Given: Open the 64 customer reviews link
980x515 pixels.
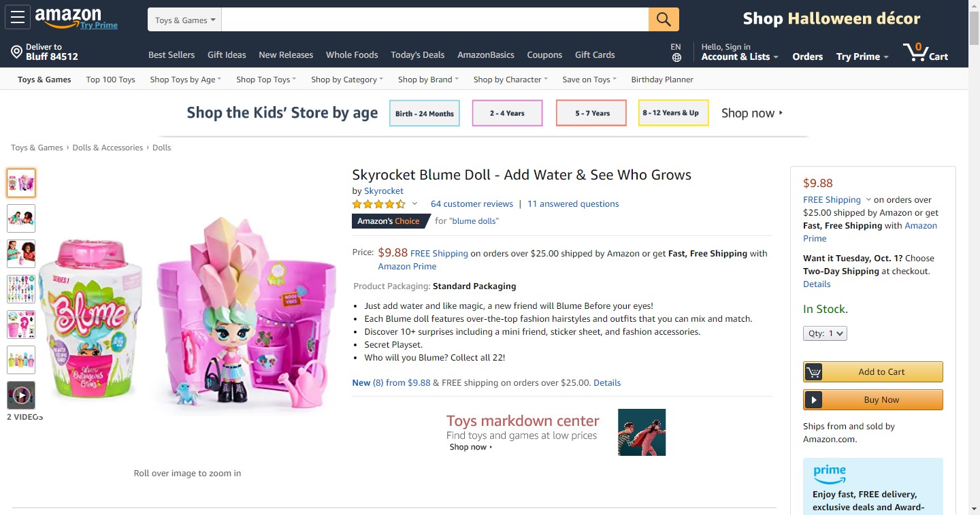Looking at the screenshot, I should tap(472, 204).
